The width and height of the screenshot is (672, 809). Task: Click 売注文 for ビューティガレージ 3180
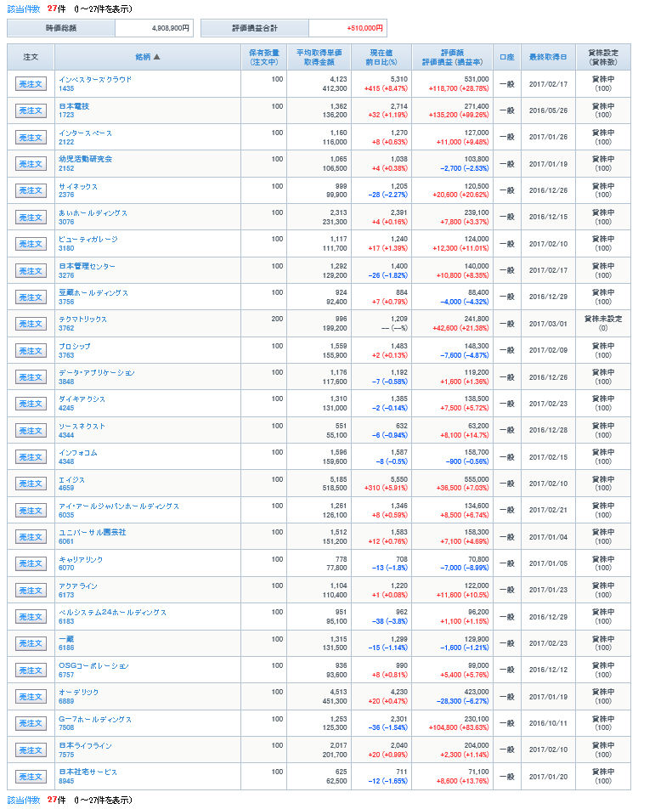point(31,244)
